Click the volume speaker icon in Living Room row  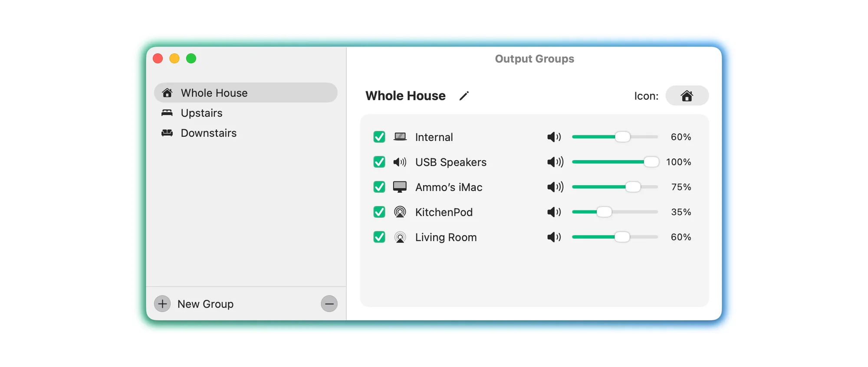[554, 237]
